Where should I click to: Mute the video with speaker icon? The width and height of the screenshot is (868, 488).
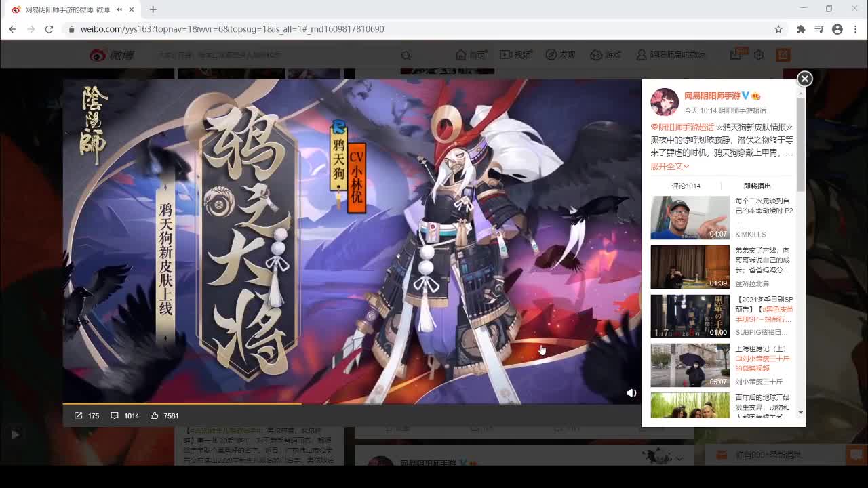(631, 393)
